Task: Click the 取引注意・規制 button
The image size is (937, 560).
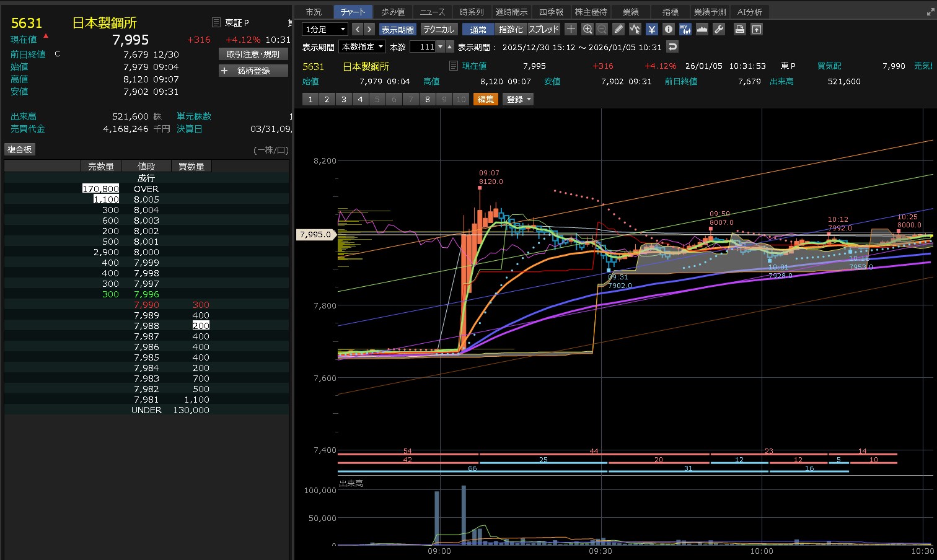Action: tap(253, 54)
